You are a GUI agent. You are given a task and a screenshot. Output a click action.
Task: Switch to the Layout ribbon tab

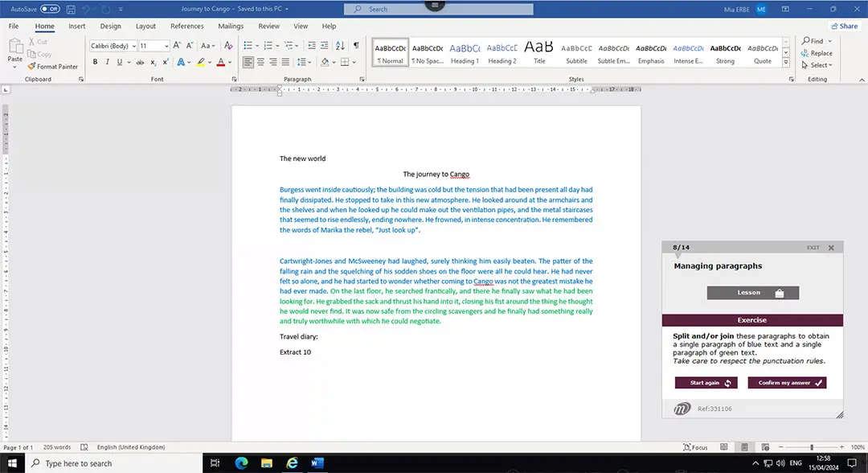pos(145,26)
